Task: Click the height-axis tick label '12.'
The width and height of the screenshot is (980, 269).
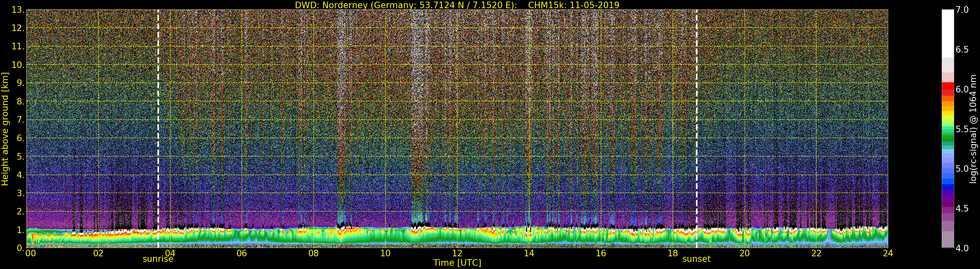Action: coord(18,28)
